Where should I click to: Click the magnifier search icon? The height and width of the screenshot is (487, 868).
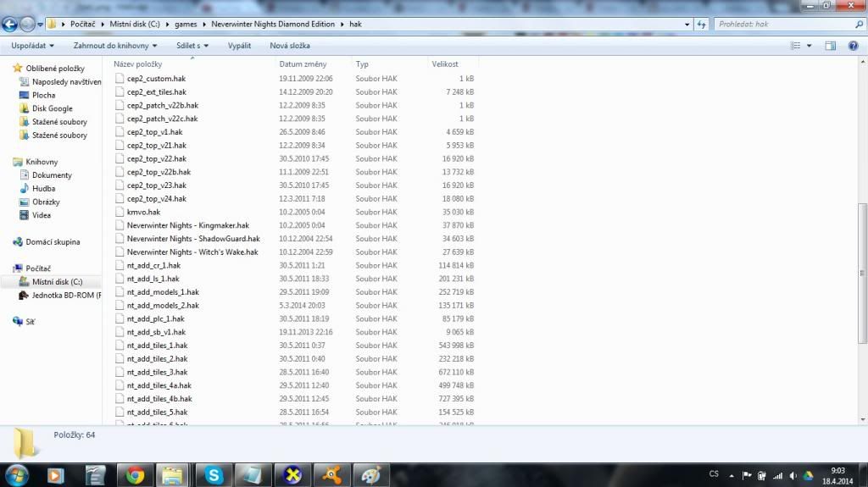860,25
